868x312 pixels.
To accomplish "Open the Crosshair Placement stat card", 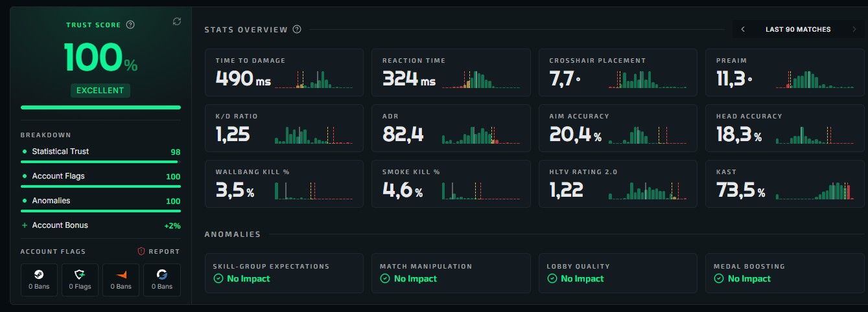I will click(618, 72).
